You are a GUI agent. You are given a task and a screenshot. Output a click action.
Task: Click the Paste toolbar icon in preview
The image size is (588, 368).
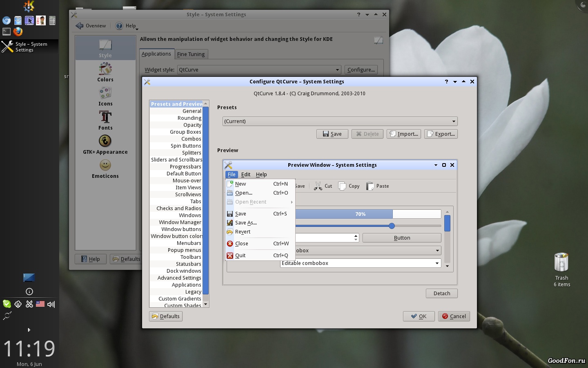[378, 186]
